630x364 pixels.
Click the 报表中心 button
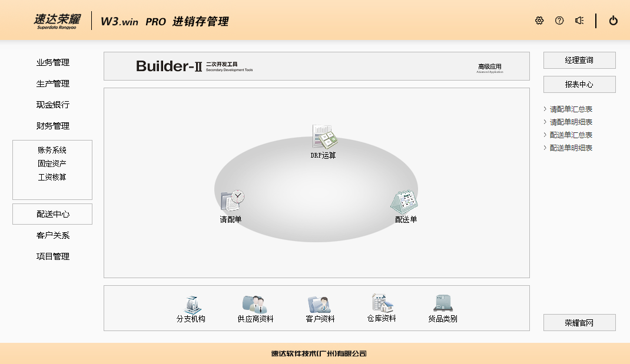(x=579, y=84)
